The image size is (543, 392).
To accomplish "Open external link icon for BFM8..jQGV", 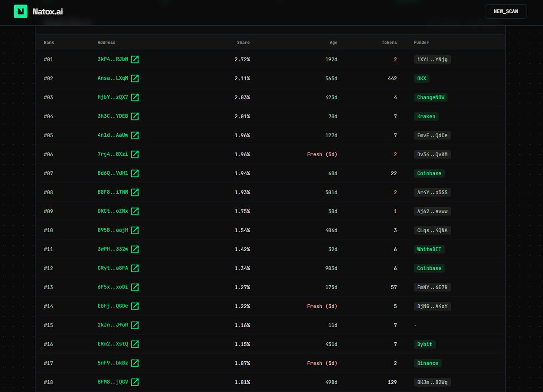I will coord(135,382).
